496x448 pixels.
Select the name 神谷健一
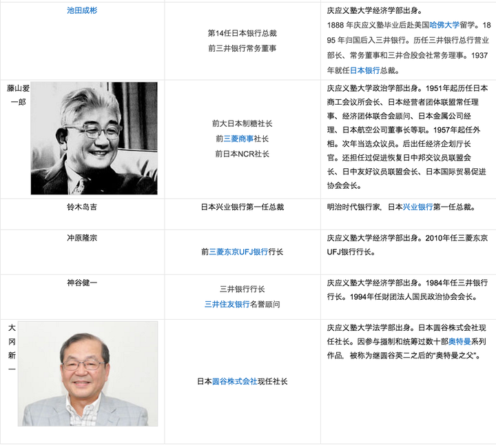click(82, 283)
